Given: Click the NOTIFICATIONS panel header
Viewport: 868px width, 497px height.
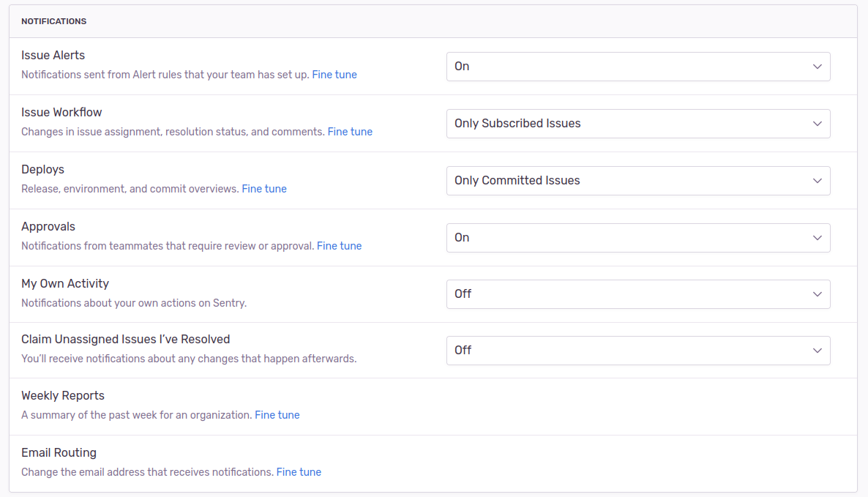Looking at the screenshot, I should [x=53, y=21].
